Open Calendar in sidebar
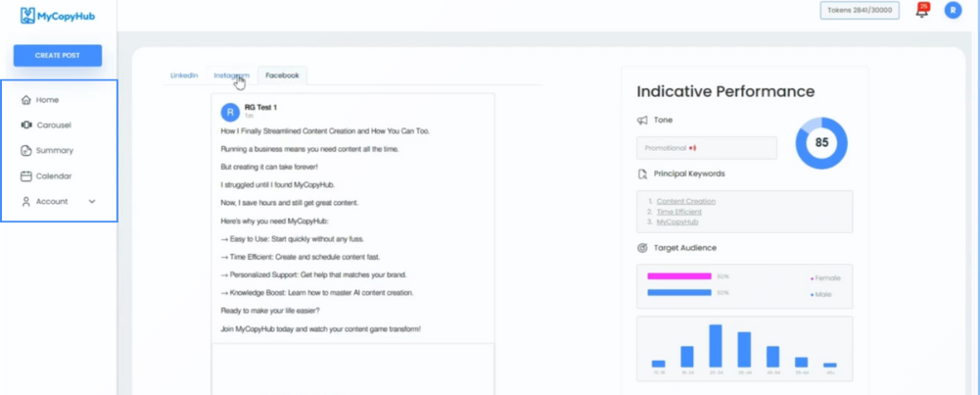980x395 pixels. click(x=54, y=176)
